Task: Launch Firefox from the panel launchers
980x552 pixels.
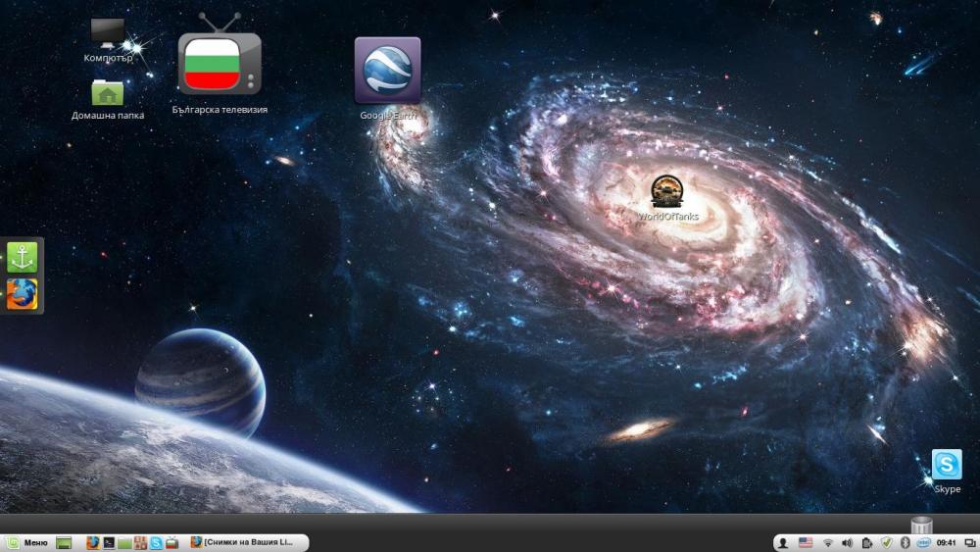Action: (x=93, y=542)
